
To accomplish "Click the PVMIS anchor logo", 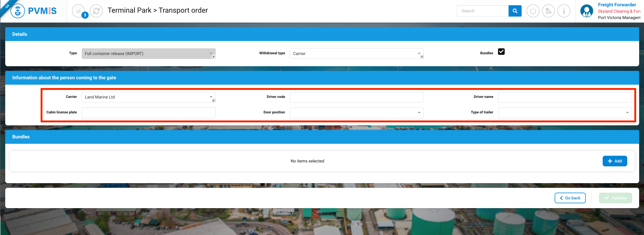I will pos(18,11).
